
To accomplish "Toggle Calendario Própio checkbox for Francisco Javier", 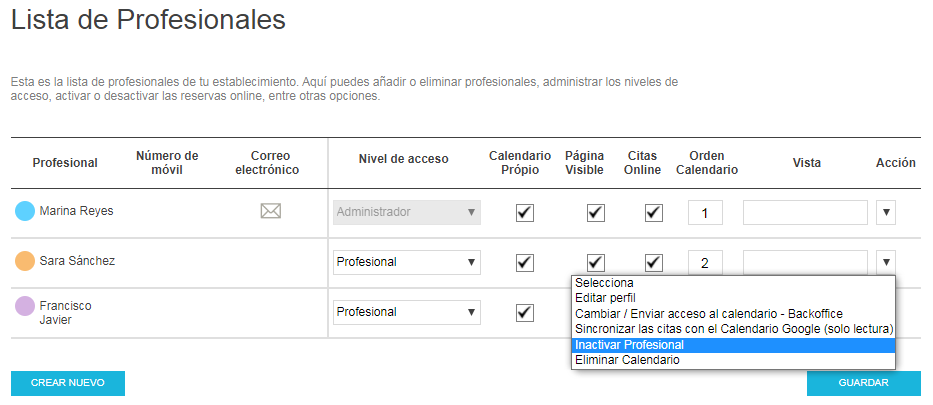I will pyautogui.click(x=525, y=312).
